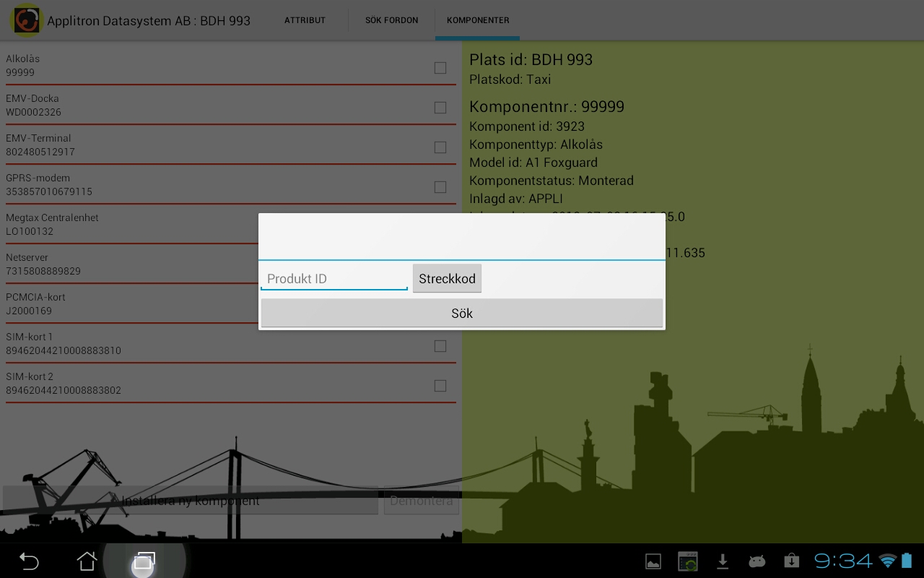Tap the Android debug robot icon
The image size is (924, 578).
click(757, 561)
